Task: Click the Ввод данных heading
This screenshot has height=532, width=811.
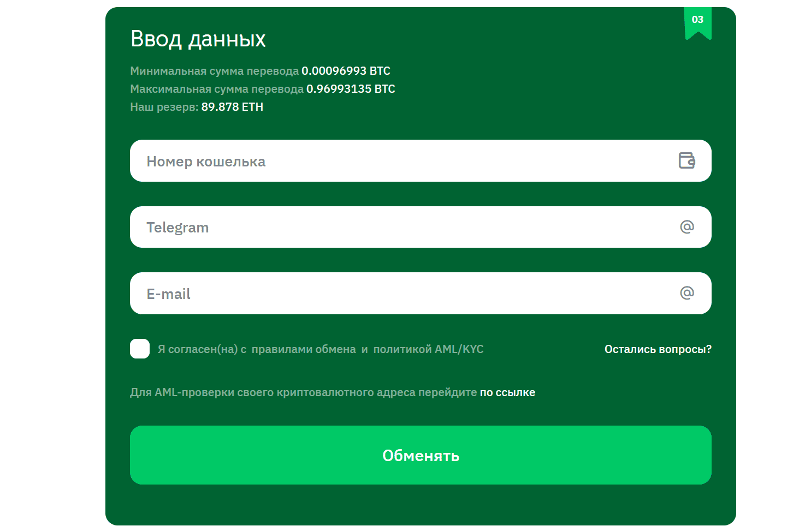Action: tap(198, 39)
